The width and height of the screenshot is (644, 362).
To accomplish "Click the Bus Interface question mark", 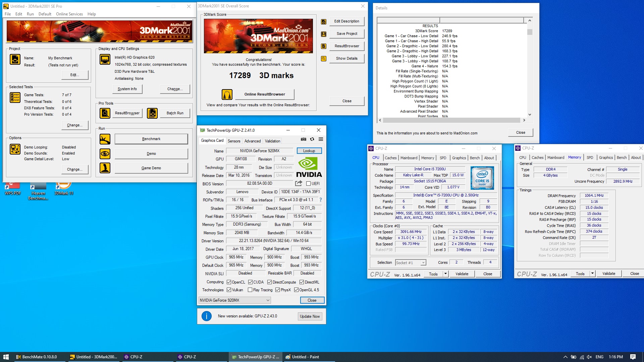I will tap(321, 200).
